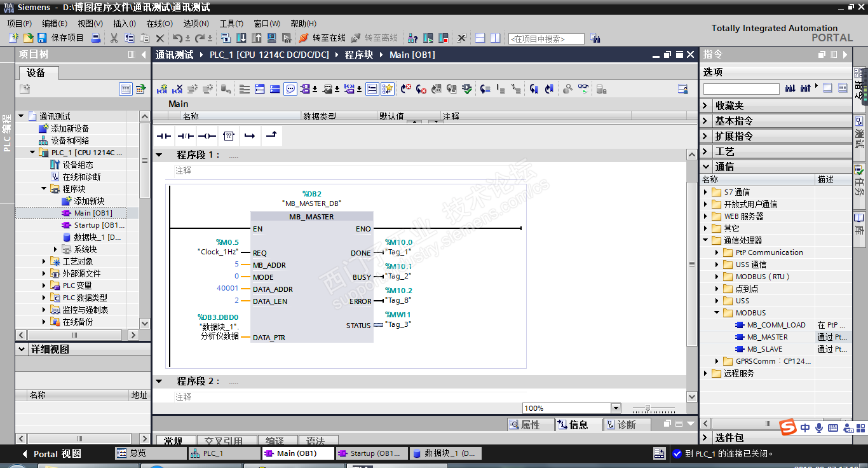Click the monitoring glasses icon in editor toolbar
The width and height of the screenshot is (868, 468).
(583, 89)
